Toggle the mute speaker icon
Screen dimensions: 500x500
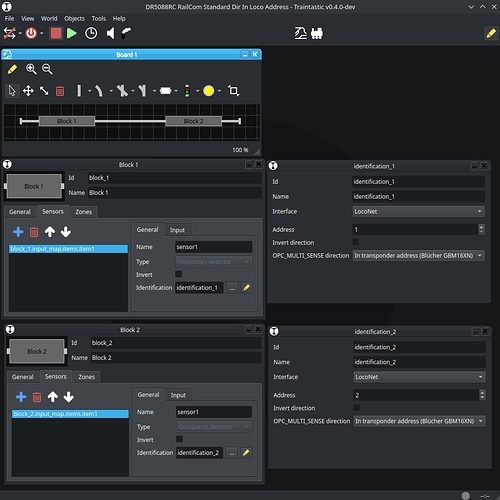[x=110, y=33]
